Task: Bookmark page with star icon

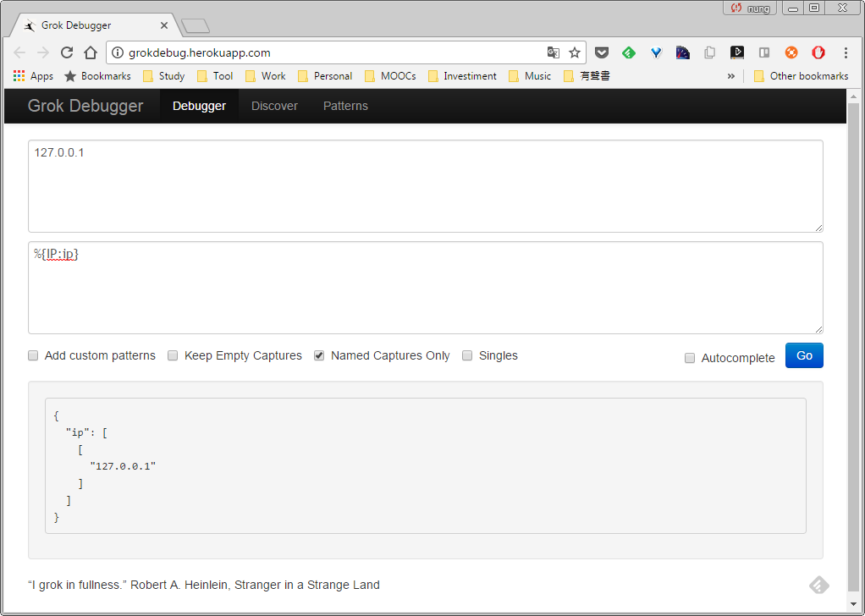Action: [575, 53]
